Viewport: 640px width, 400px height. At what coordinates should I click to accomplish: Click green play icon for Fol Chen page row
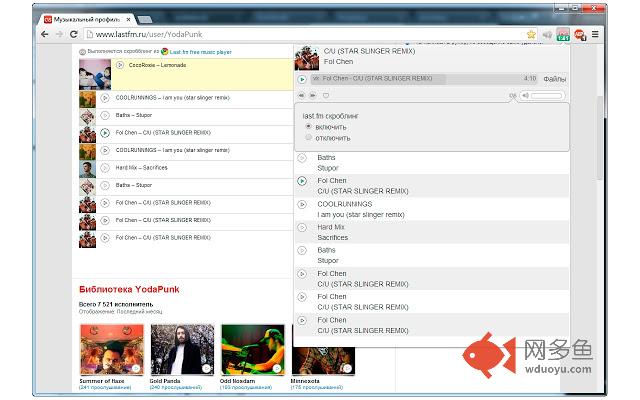click(105, 133)
